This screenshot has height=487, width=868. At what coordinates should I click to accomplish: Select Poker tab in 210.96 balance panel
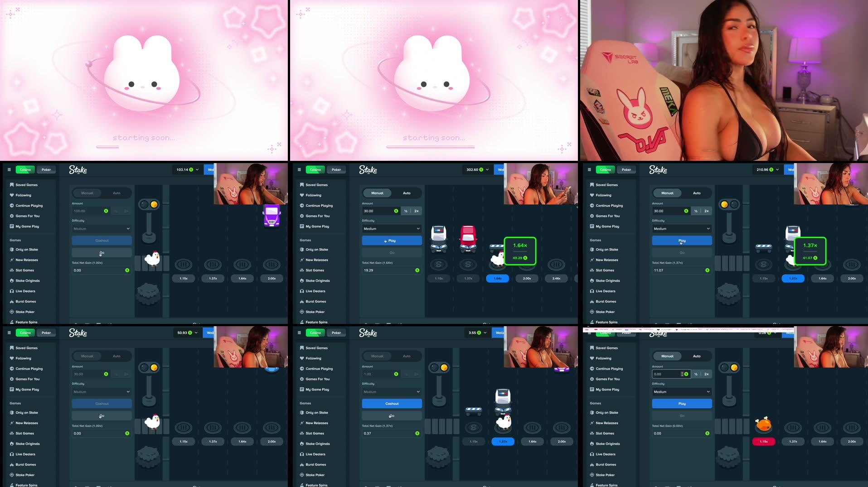(626, 169)
